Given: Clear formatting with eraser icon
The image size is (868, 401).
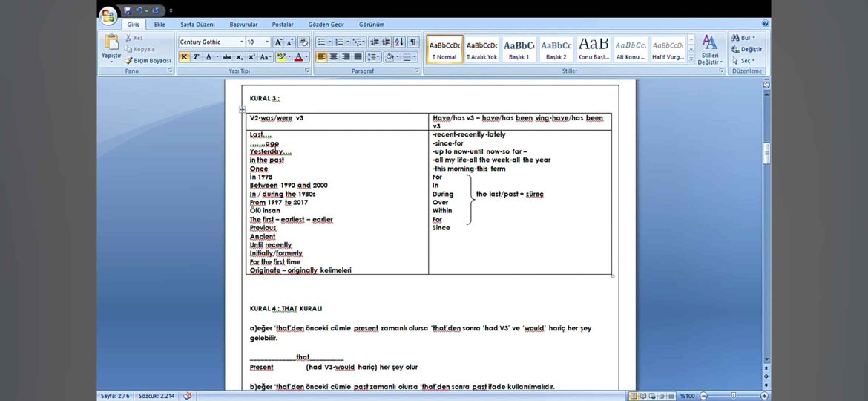Looking at the screenshot, I should coord(304,42).
